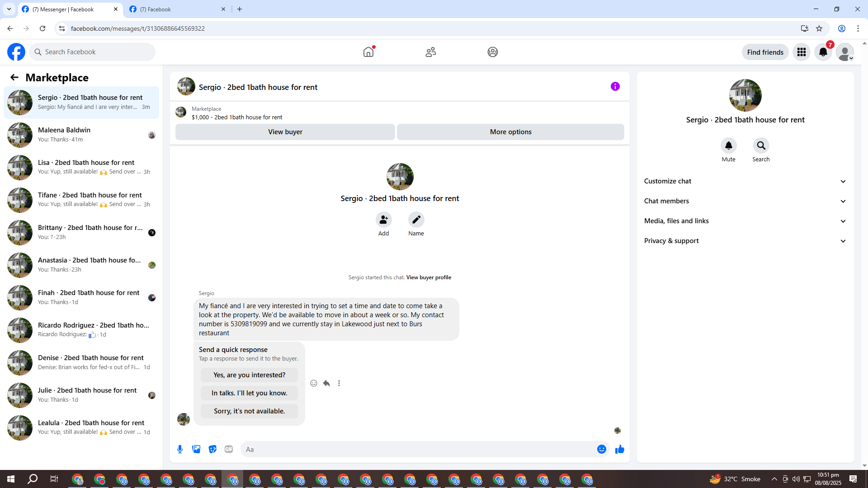The image size is (868, 488).
Task: React to message with smiley icon
Action: tap(314, 383)
